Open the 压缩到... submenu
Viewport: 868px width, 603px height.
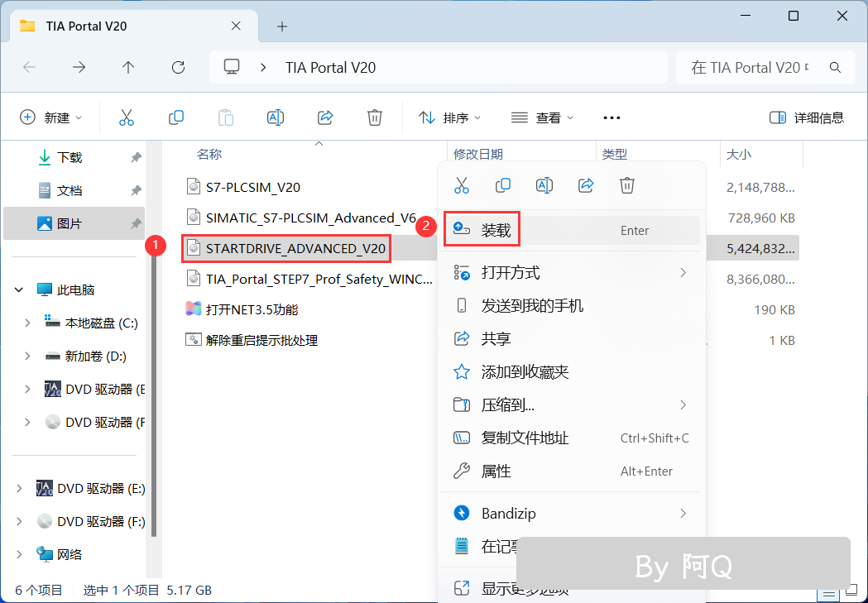(571, 405)
